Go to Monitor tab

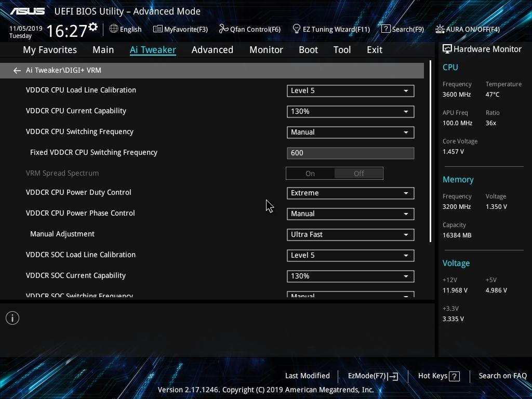[266, 50]
